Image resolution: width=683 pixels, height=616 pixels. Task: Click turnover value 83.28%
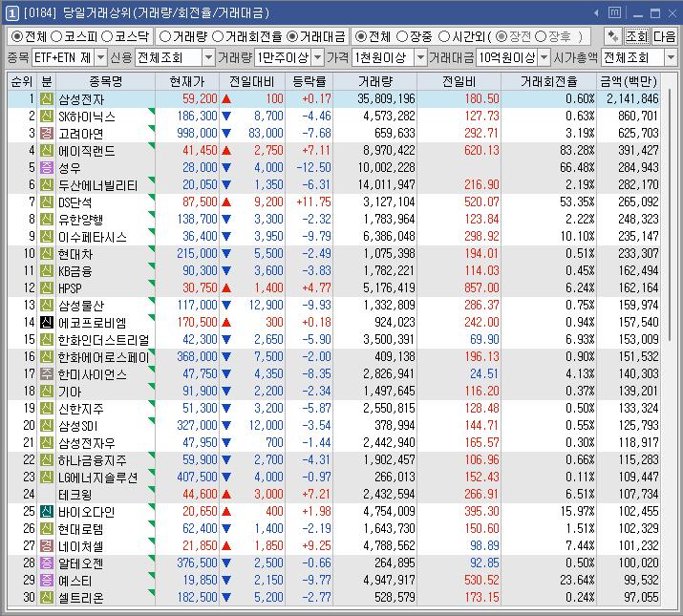[577, 150]
